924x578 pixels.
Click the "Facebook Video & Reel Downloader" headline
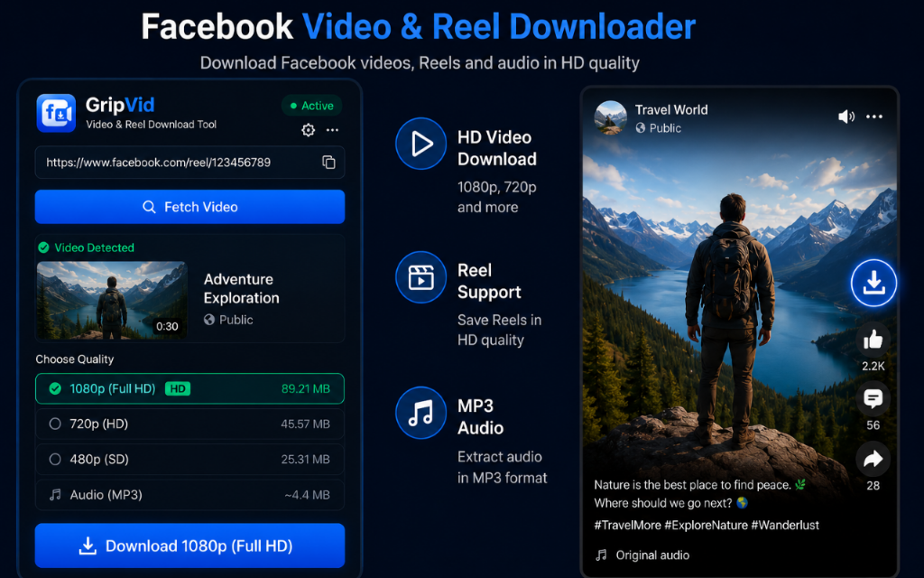click(x=419, y=27)
